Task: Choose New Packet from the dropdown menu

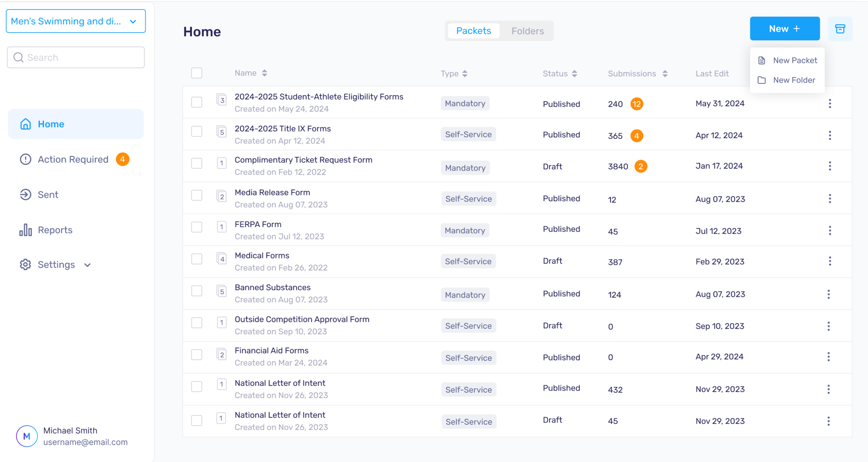Action: coord(794,61)
